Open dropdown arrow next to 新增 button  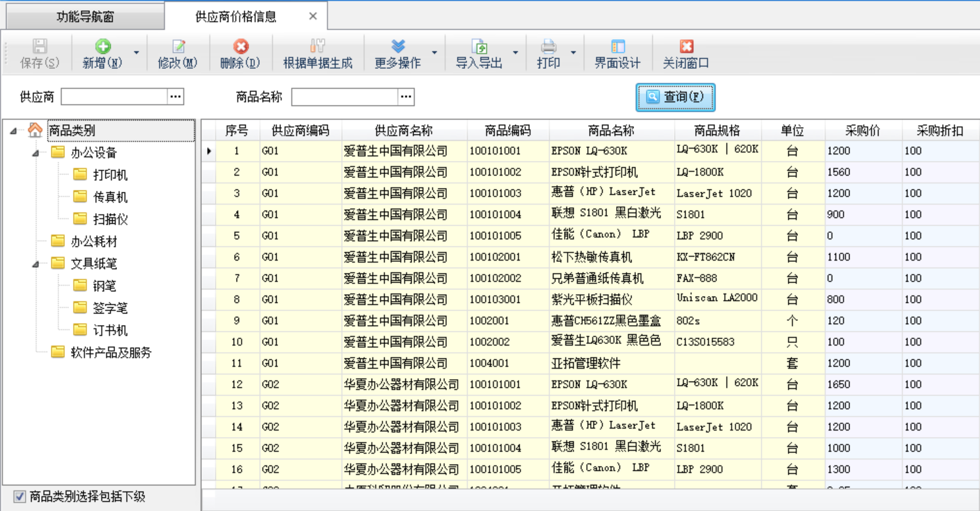pyautogui.click(x=136, y=53)
